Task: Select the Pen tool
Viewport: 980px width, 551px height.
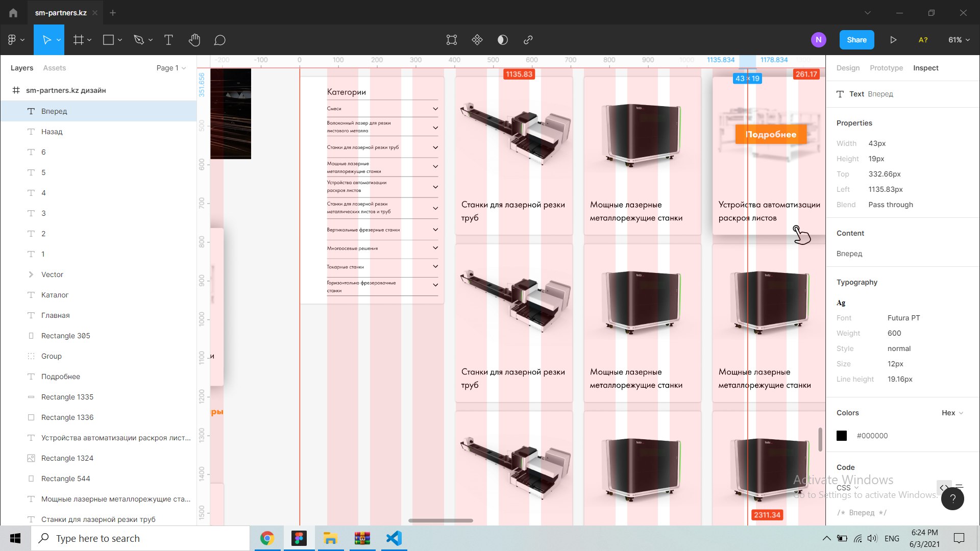Action: 138,40
